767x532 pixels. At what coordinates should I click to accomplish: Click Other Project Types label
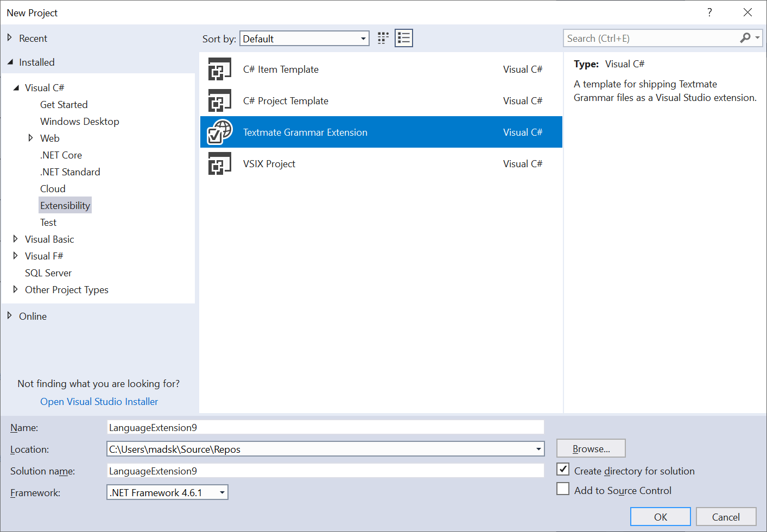pyautogui.click(x=67, y=289)
